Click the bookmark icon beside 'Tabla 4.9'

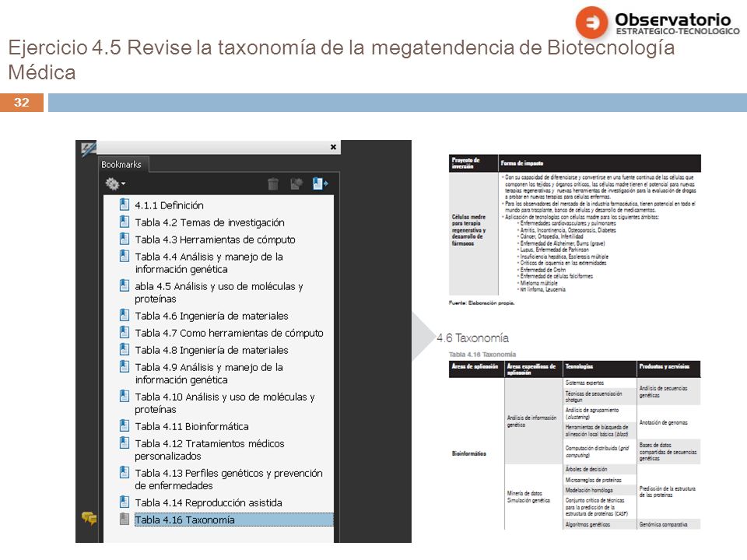(124, 366)
